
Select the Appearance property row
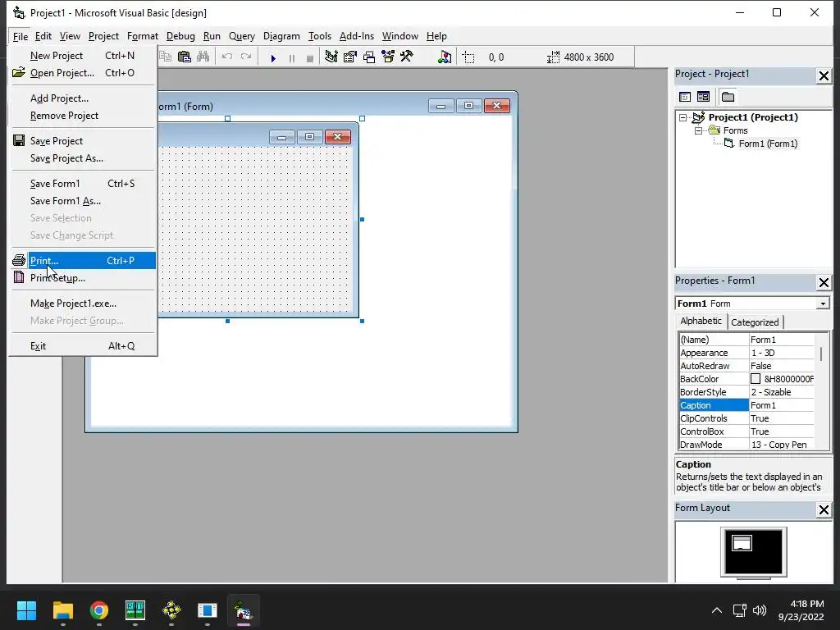tap(746, 353)
